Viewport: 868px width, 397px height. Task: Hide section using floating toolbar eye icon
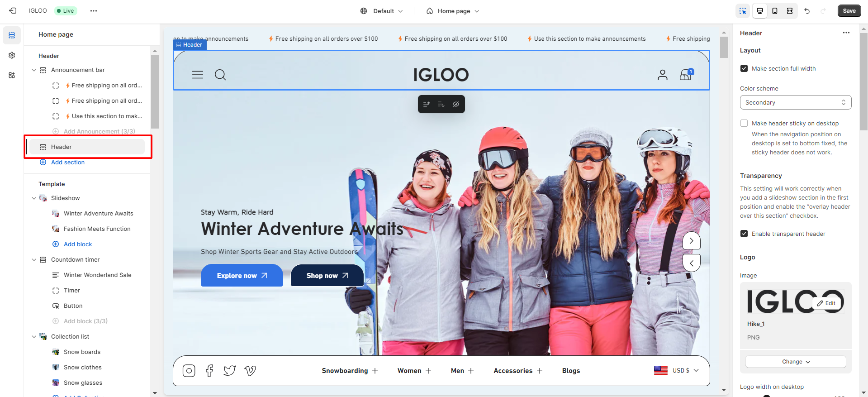click(456, 104)
